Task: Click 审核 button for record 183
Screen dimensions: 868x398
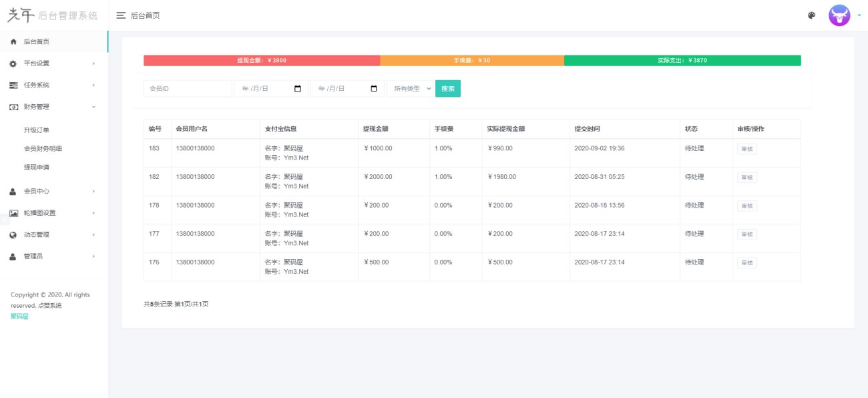Action: coord(746,149)
